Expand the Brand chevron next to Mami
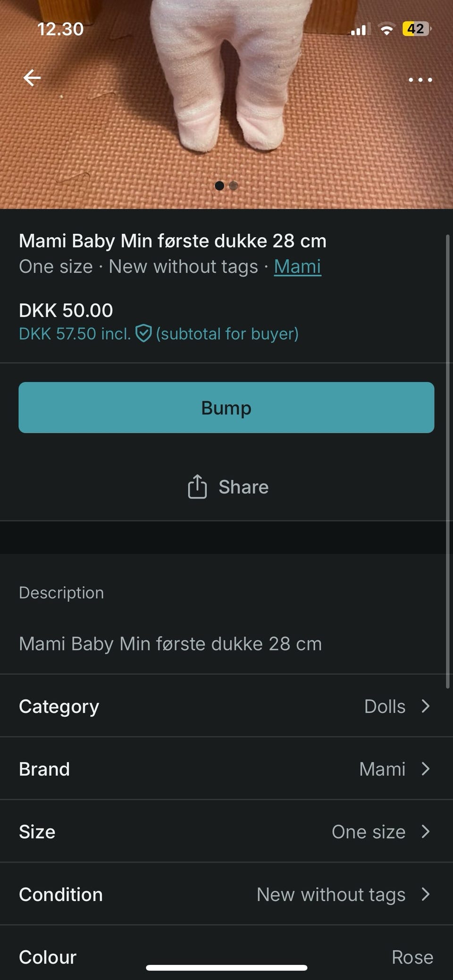The image size is (453, 980). click(425, 769)
